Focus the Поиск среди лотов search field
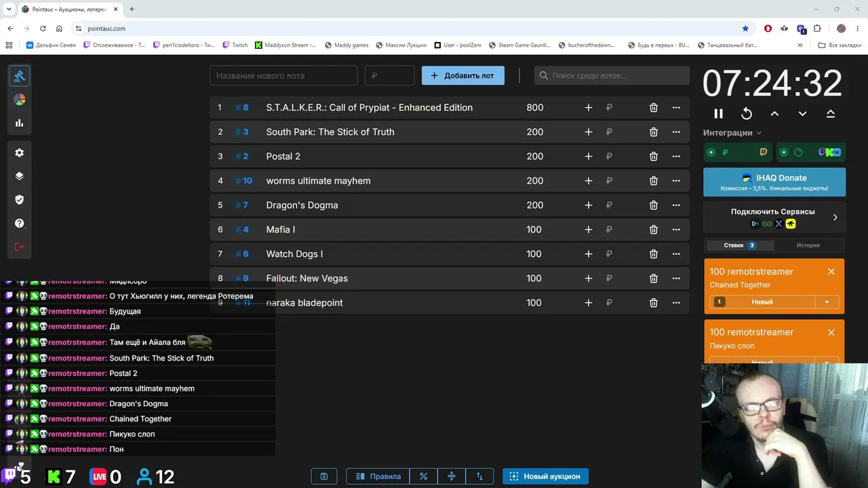This screenshot has width=868, height=488. (612, 76)
